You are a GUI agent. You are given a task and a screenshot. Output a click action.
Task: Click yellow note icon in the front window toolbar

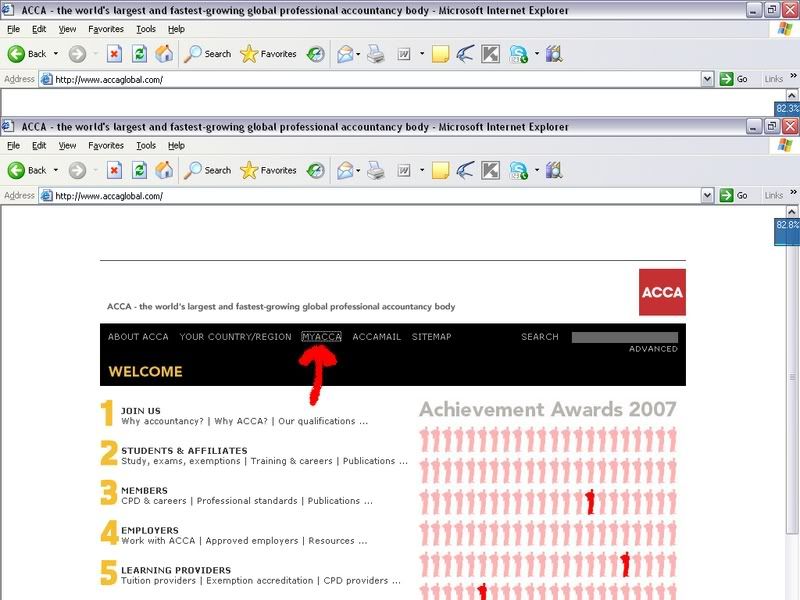(x=440, y=170)
